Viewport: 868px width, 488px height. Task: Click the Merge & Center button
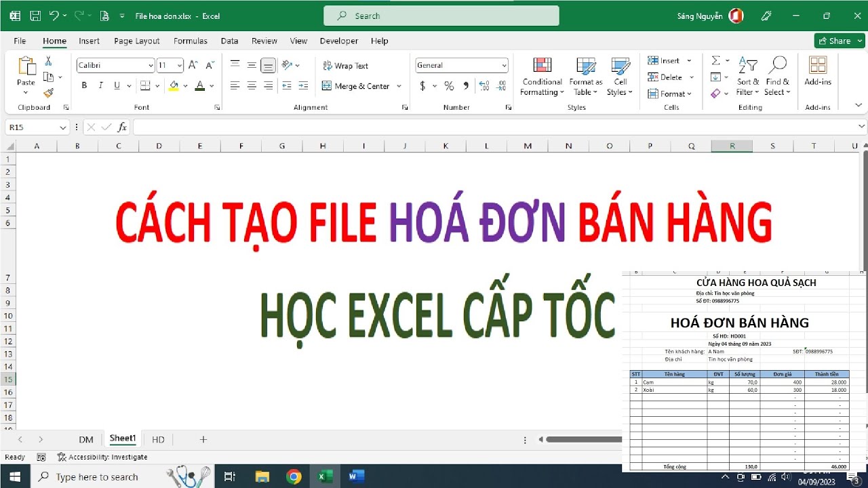click(355, 86)
